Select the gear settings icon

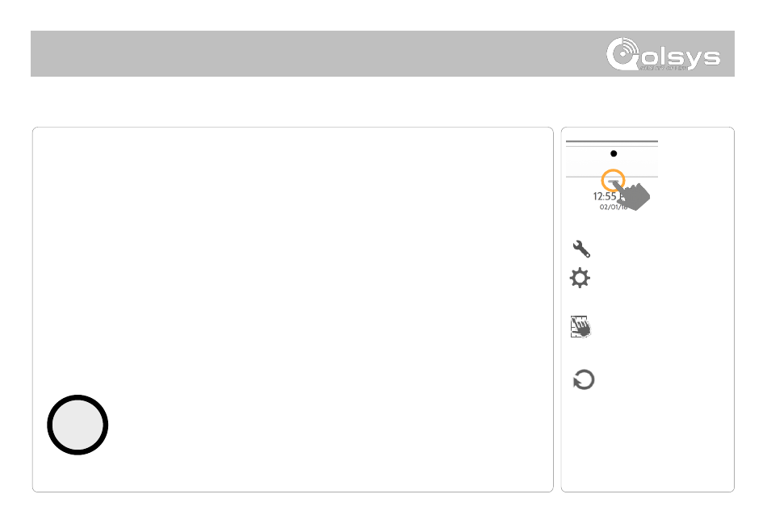tap(580, 278)
